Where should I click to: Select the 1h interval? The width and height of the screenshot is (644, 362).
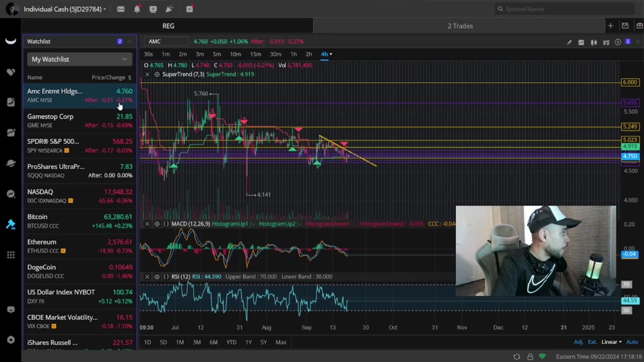(x=293, y=54)
